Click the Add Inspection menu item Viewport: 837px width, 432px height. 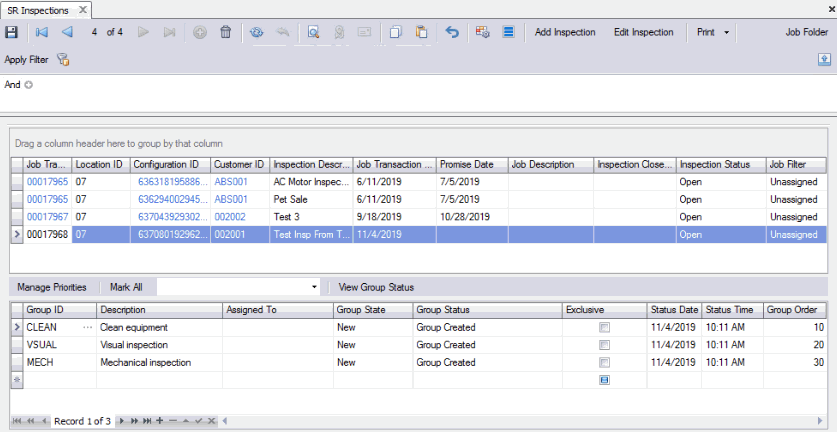tap(565, 32)
